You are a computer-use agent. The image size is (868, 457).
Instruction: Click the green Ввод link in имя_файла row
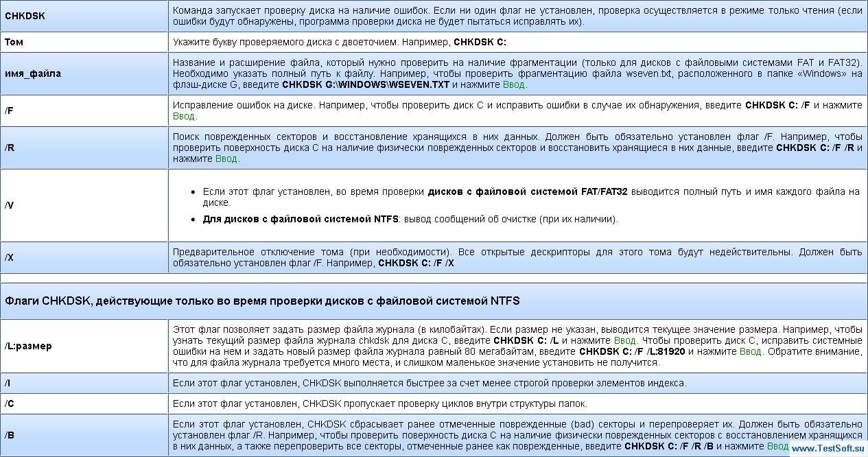(514, 84)
